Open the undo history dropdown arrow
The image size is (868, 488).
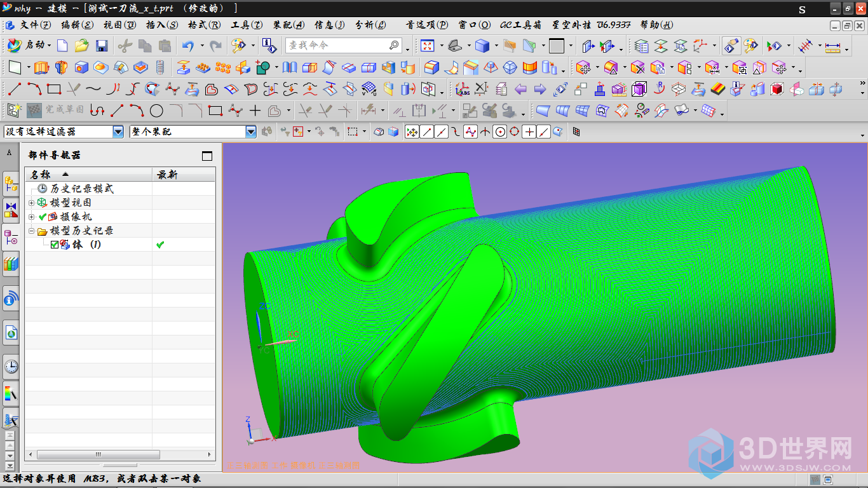202,46
